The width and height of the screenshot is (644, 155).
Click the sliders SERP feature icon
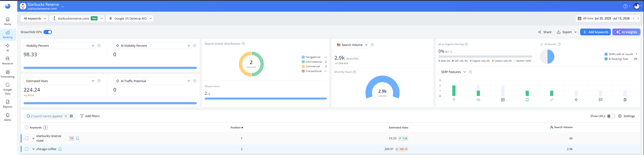coord(625,100)
